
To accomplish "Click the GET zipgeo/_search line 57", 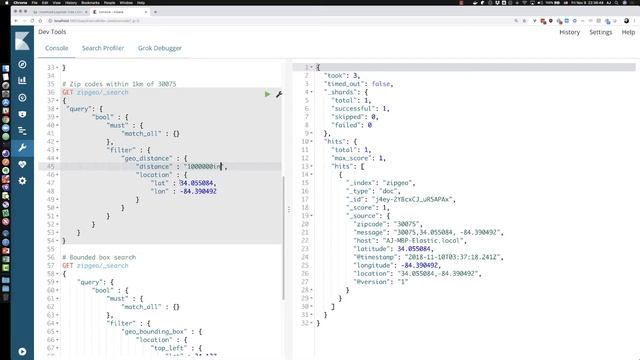I will click(x=95, y=266).
